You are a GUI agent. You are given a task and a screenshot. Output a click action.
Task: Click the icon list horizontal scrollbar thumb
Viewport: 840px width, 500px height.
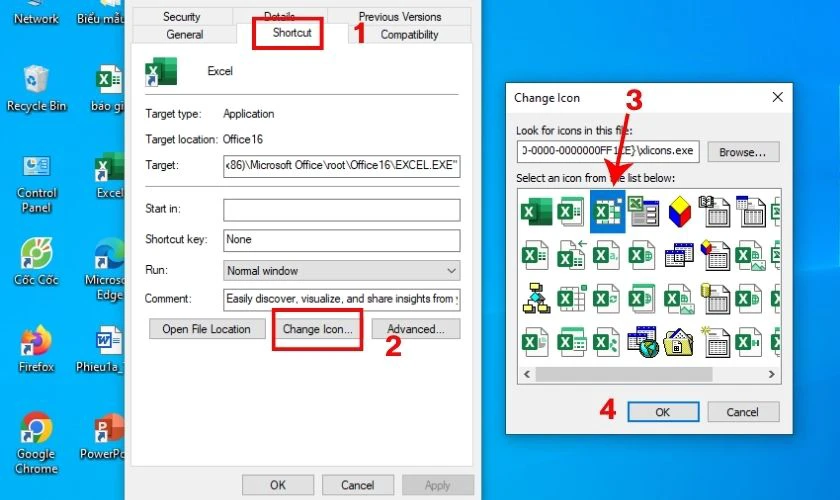pos(624,374)
